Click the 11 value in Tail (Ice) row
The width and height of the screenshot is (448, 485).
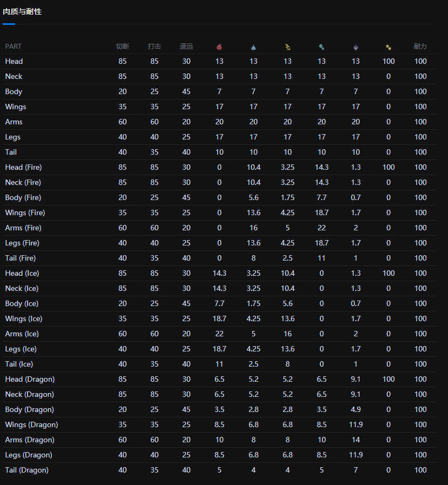point(219,364)
